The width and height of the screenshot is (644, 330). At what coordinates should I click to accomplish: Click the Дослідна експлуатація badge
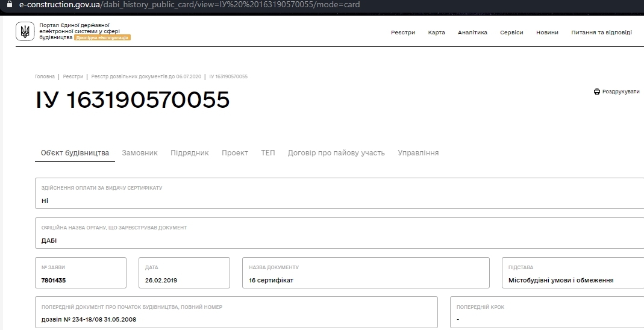[x=102, y=37]
